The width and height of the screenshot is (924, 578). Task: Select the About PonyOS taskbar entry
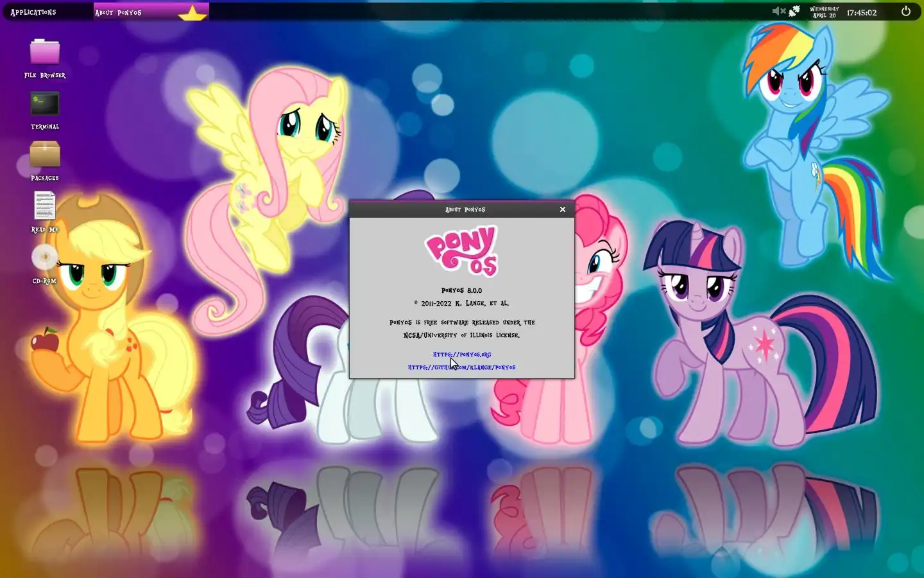click(x=151, y=12)
